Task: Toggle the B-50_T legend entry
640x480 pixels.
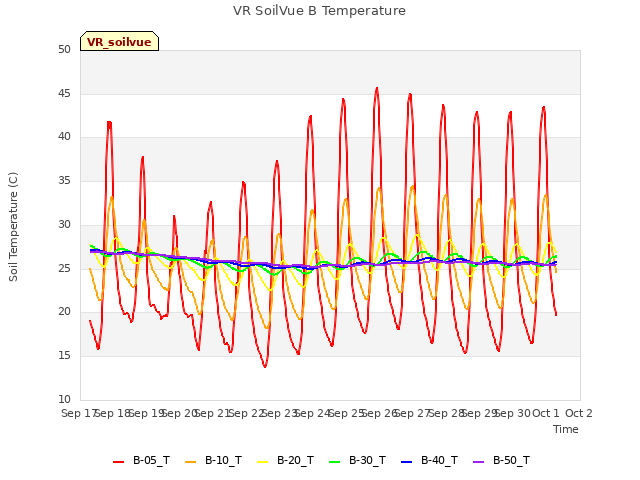Action: (501, 460)
